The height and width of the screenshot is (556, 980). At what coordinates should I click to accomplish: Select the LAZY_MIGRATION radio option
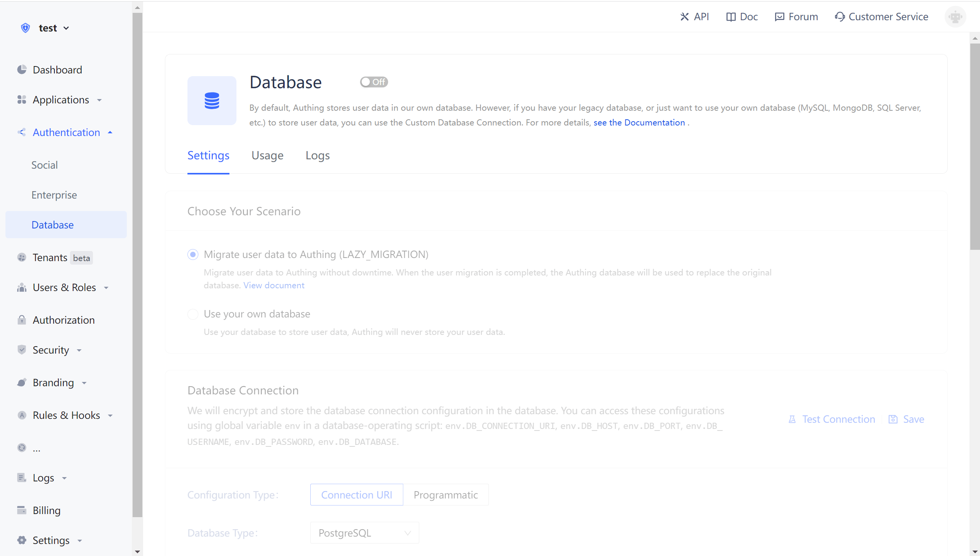click(x=193, y=254)
